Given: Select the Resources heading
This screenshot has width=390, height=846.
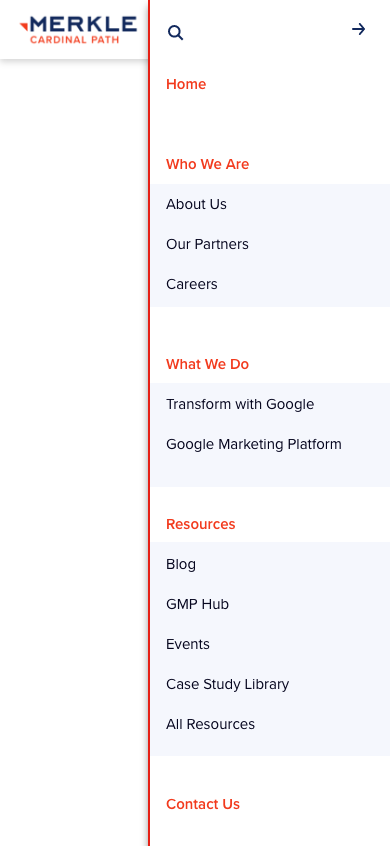Looking at the screenshot, I should click(201, 524).
